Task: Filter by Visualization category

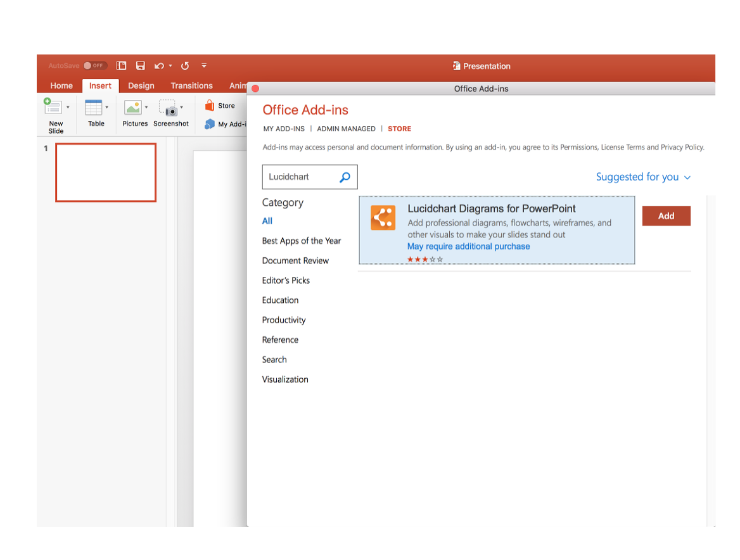Action: click(x=285, y=379)
